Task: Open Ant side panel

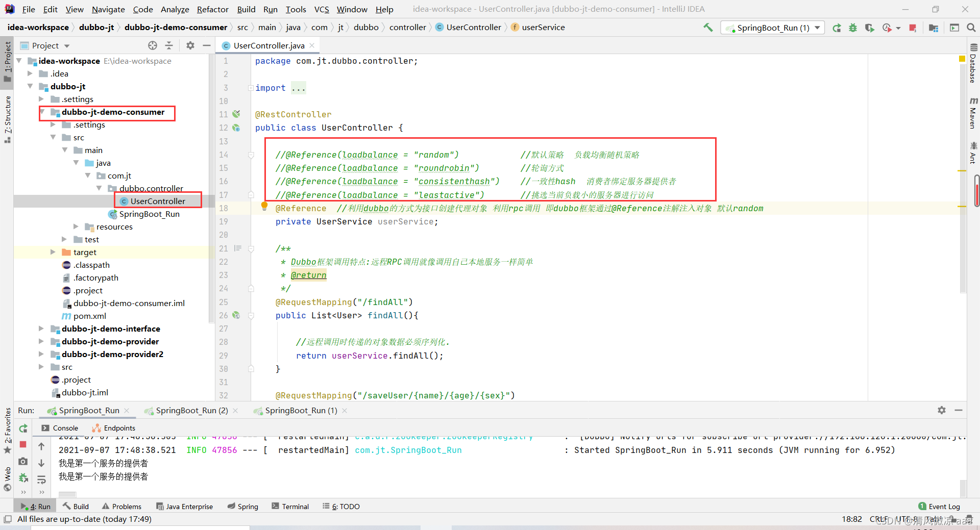Action: [x=973, y=153]
